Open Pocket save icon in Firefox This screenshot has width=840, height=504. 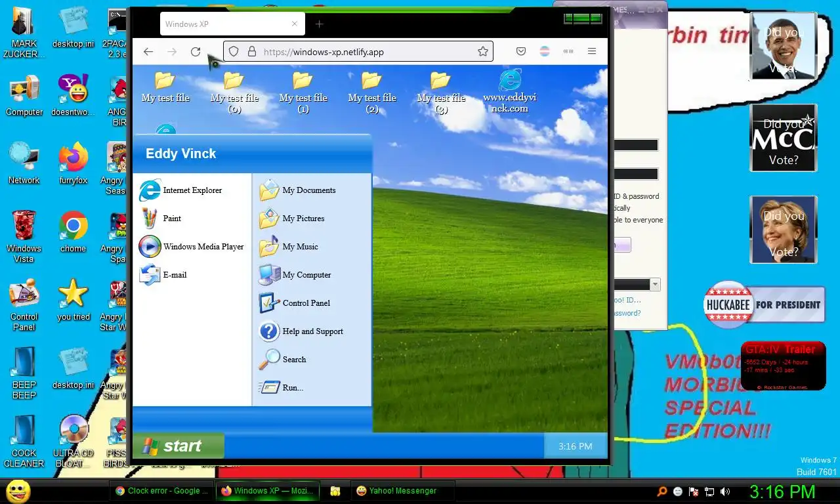520,52
